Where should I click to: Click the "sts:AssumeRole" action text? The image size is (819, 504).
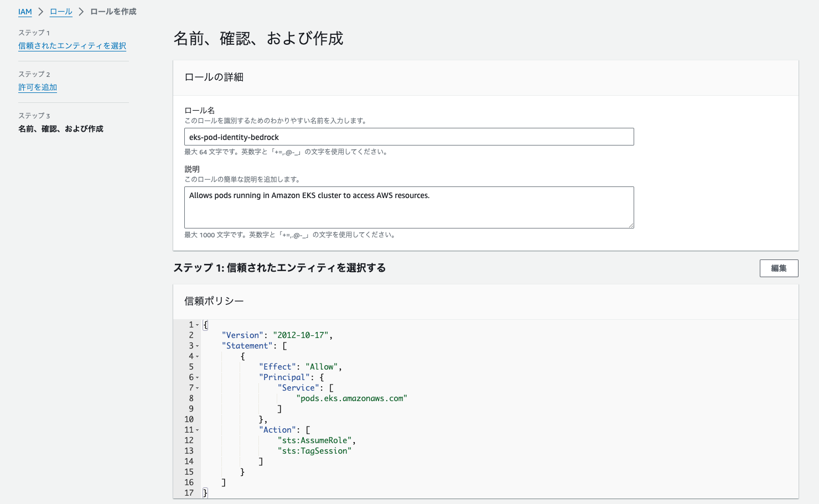tap(315, 440)
